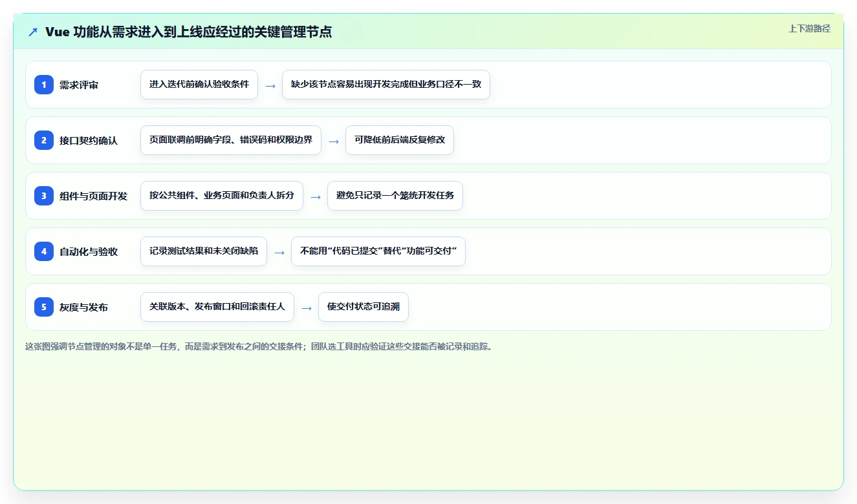Click the 避免只记录一个笼统开发任务 box
The height and width of the screenshot is (504, 857).
pyautogui.click(x=395, y=196)
